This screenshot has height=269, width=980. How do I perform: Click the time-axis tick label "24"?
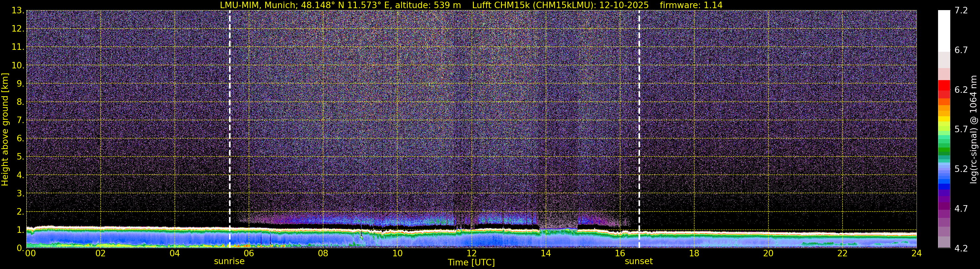point(917,254)
